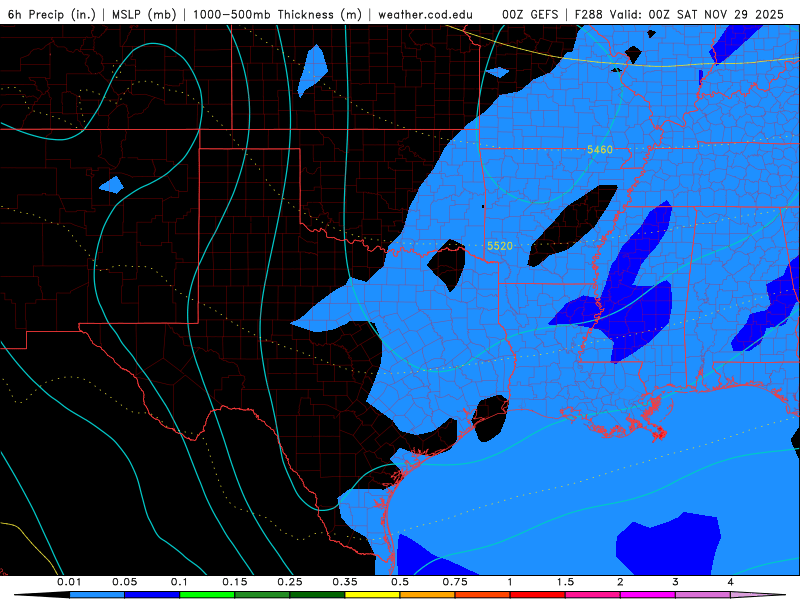800x600 pixels.
Task: Click the dark blue 0.05-0.1 legend swatch
Action: [x=152, y=595]
